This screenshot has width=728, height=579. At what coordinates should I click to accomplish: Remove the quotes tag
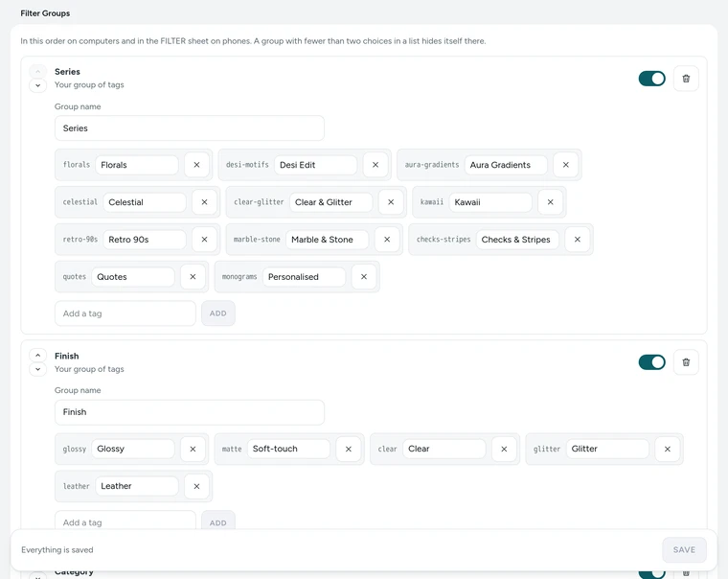point(193,276)
